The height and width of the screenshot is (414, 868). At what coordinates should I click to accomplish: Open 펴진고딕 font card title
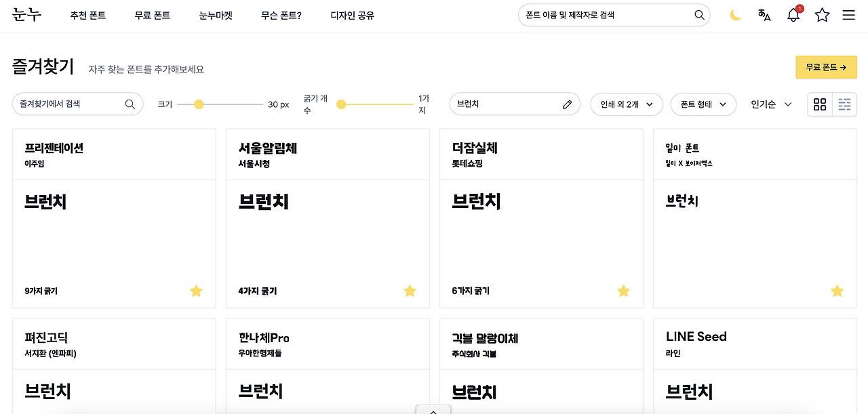(x=46, y=337)
